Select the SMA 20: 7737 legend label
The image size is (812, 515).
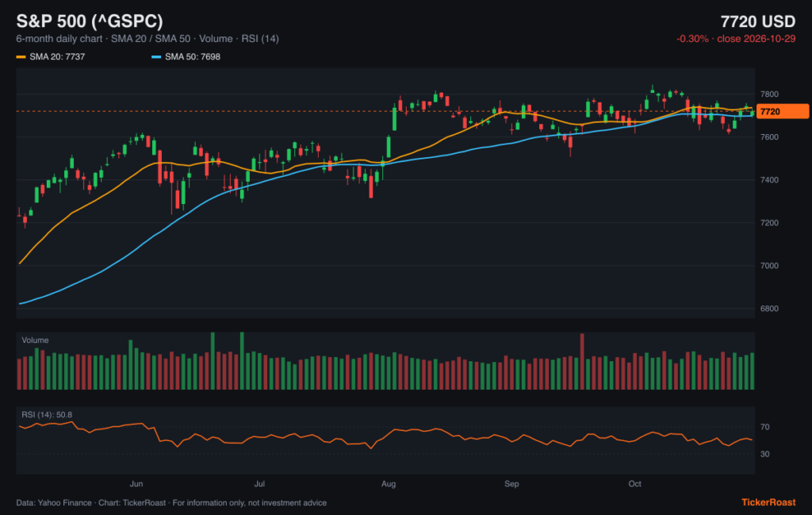pos(57,57)
